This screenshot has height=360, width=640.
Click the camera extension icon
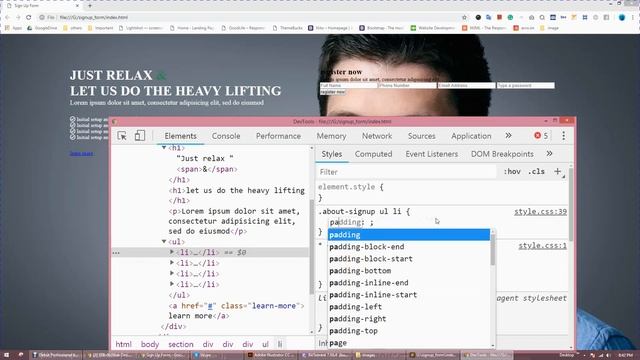[x=531, y=18]
